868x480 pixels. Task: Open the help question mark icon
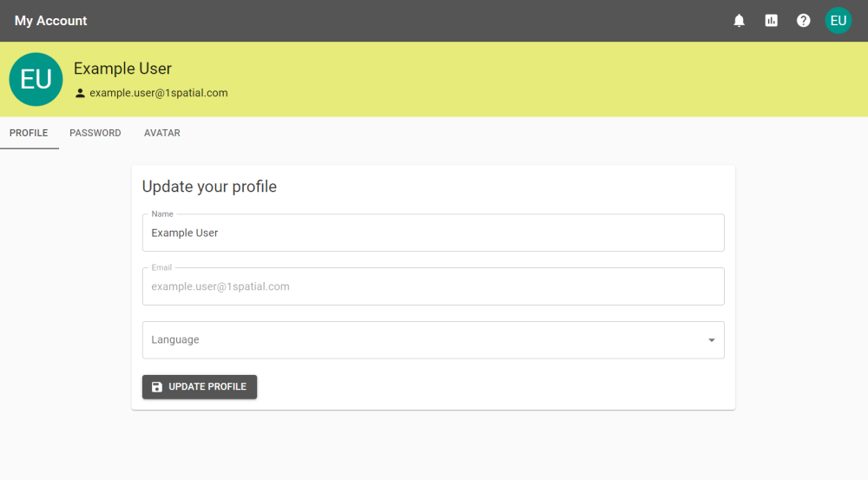pos(803,21)
